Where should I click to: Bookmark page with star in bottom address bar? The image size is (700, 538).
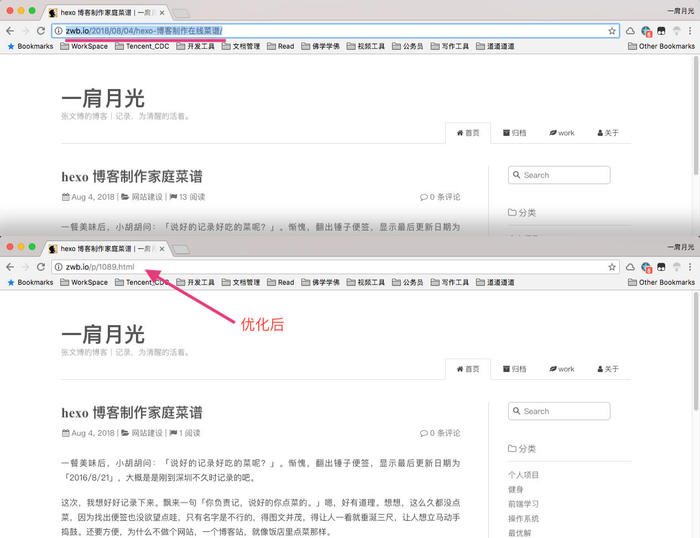coord(612,267)
